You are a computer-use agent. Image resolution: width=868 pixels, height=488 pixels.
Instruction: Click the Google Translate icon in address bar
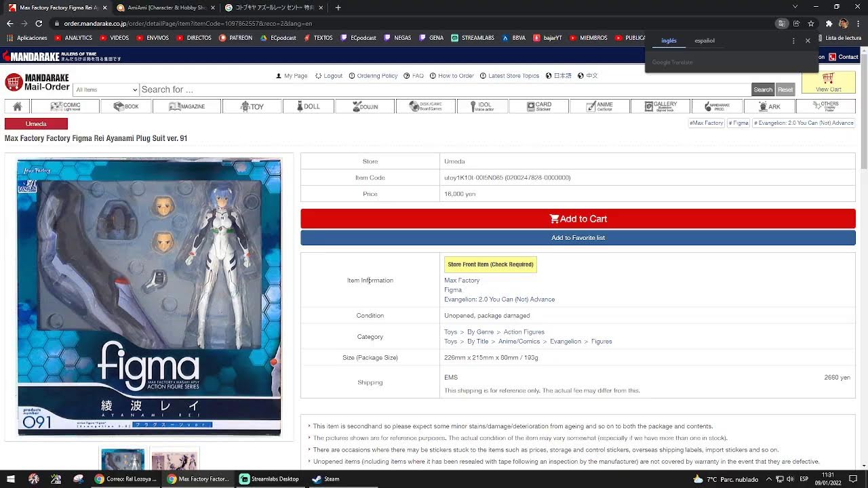[x=782, y=23]
